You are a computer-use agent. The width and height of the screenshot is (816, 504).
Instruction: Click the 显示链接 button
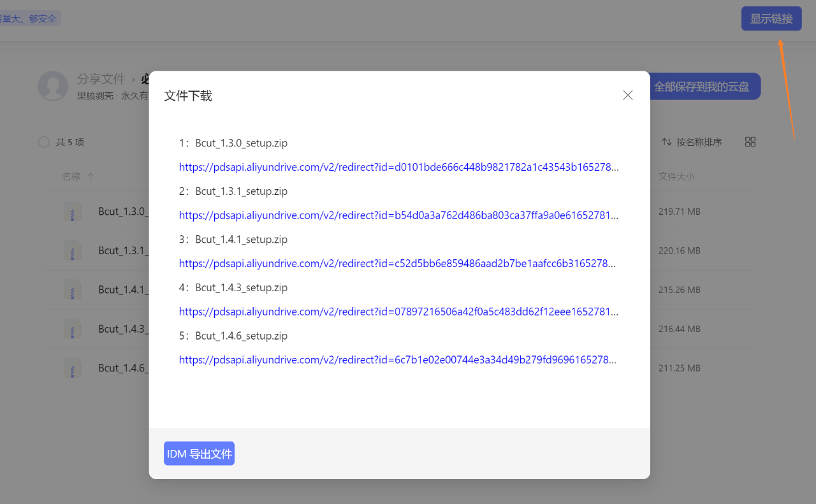pos(771,18)
